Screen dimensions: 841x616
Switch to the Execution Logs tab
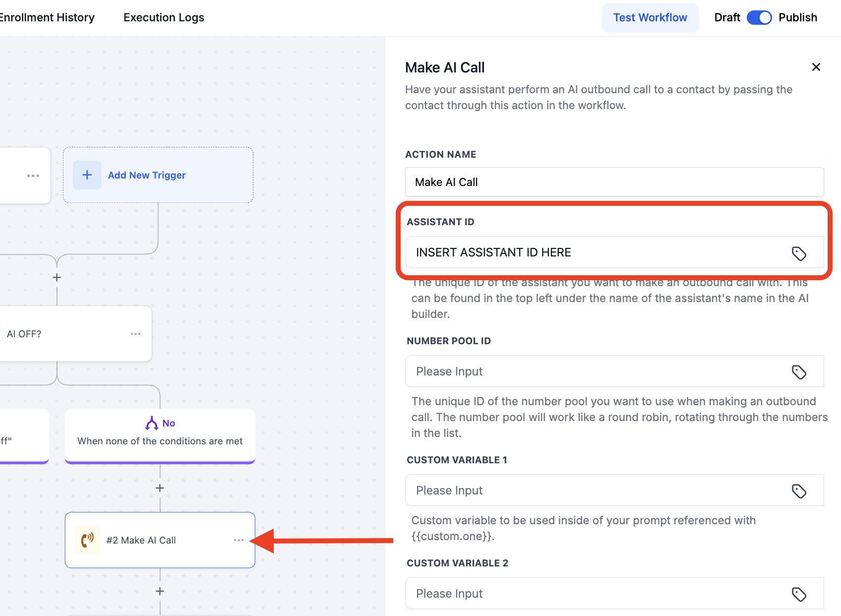click(x=164, y=17)
